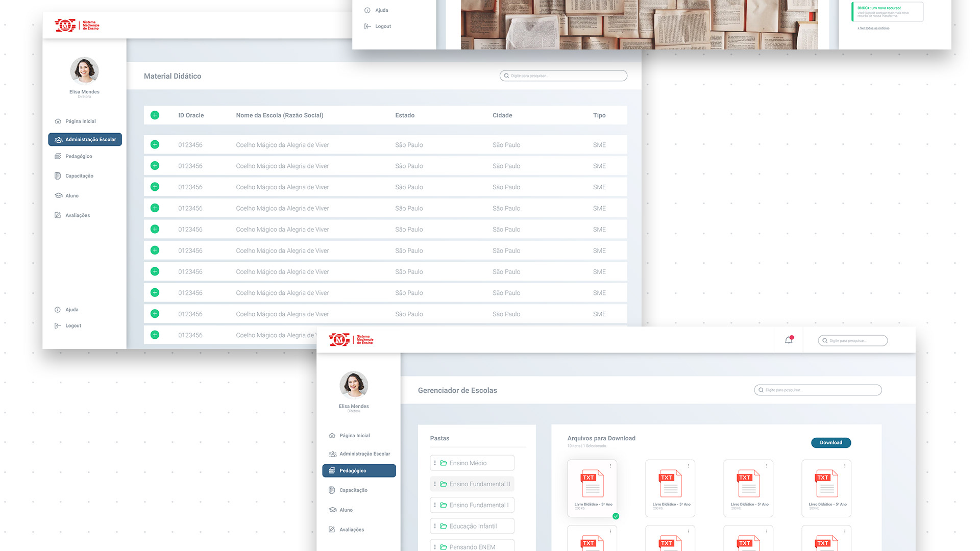Open kebab menu on first TXT file card

(610, 466)
